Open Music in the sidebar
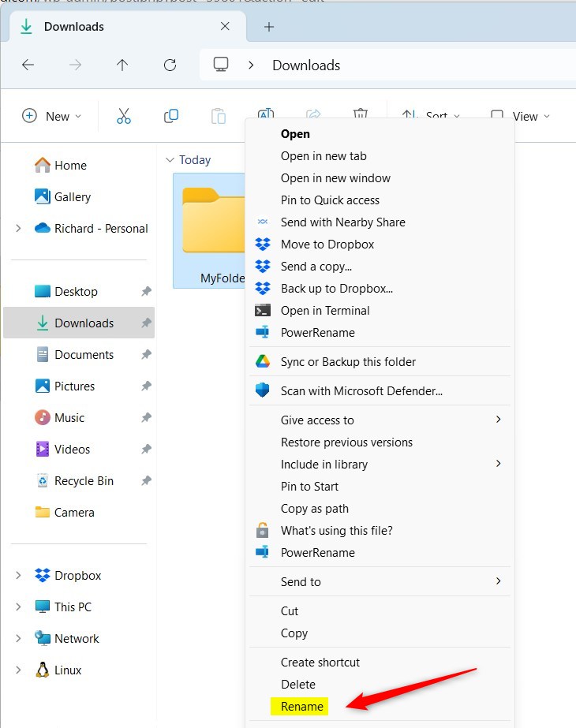This screenshot has height=728, width=576. 59,418
